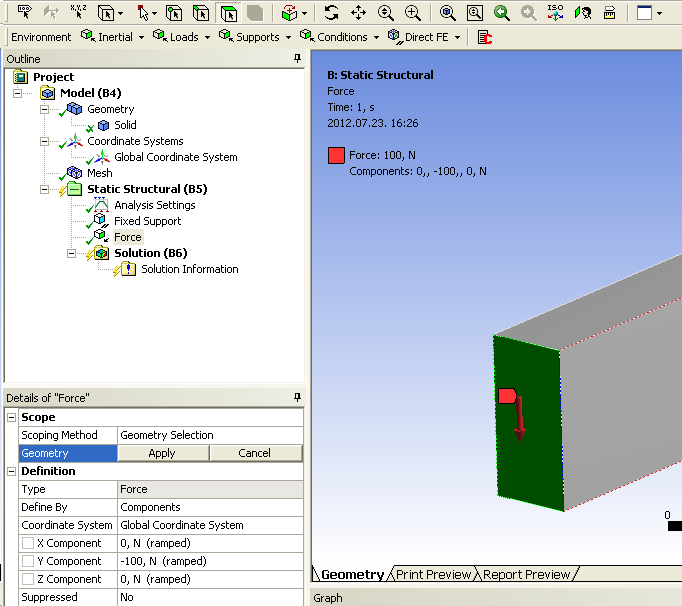The image size is (682, 606).
Task: Select the Force load item
Action: tap(127, 237)
